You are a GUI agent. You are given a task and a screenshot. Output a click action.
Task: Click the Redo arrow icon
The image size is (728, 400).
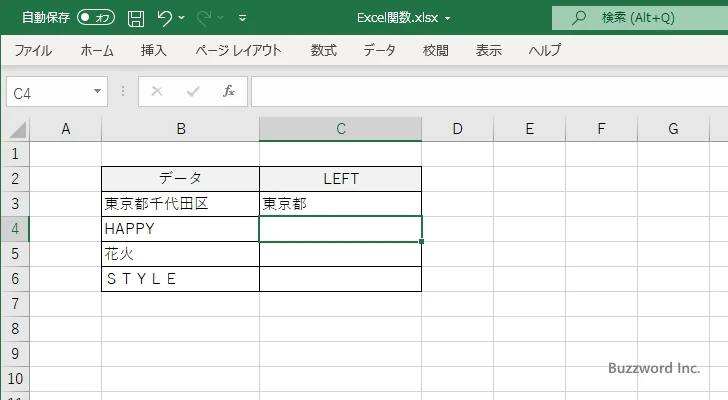pos(204,18)
